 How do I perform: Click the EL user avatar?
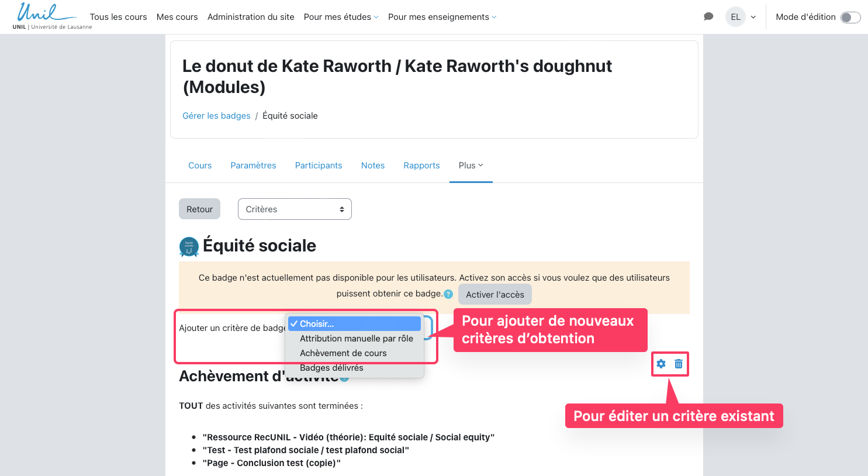click(735, 17)
